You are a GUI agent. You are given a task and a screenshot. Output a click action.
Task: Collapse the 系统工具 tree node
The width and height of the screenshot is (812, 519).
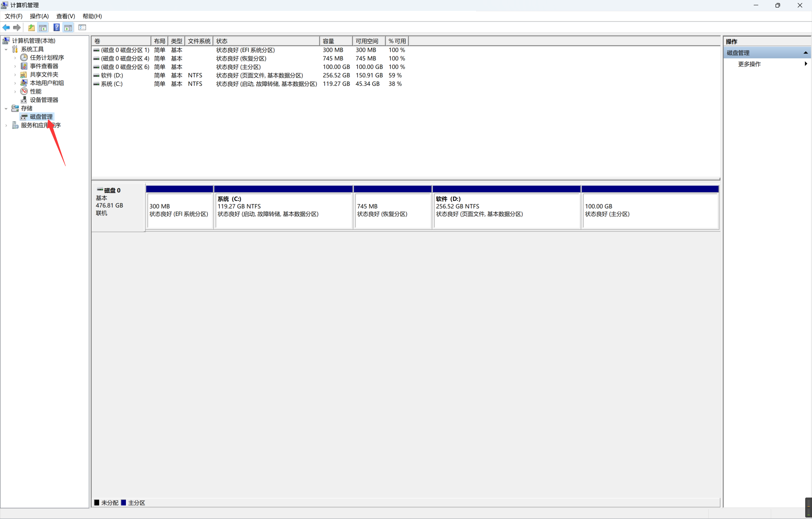pos(6,49)
